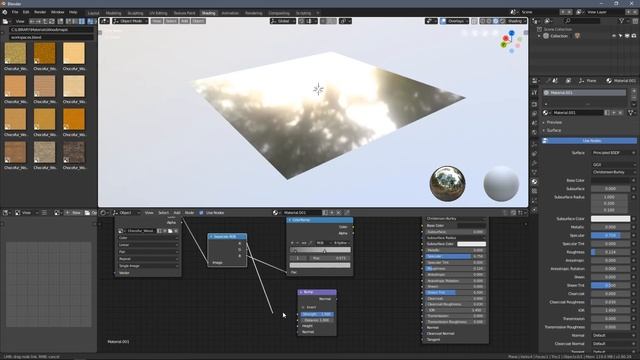Switch to the Compositing workspace tab
The image size is (640, 360).
[279, 13]
